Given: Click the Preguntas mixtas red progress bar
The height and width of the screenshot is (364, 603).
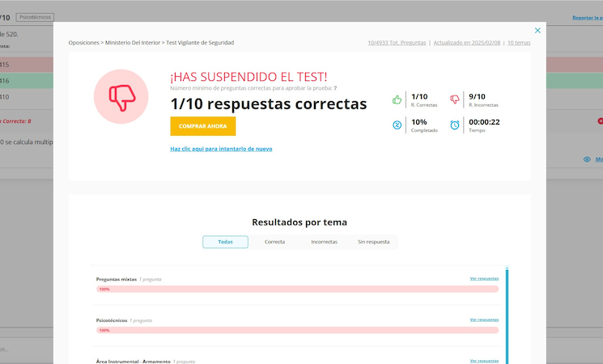Looking at the screenshot, I should [297, 289].
